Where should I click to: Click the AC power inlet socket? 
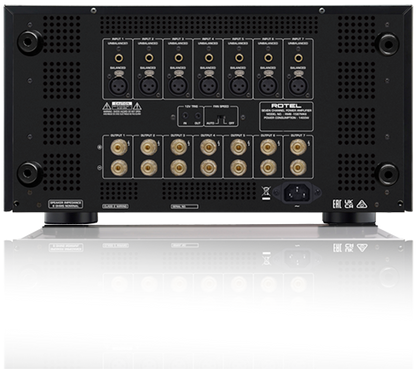point(296,193)
